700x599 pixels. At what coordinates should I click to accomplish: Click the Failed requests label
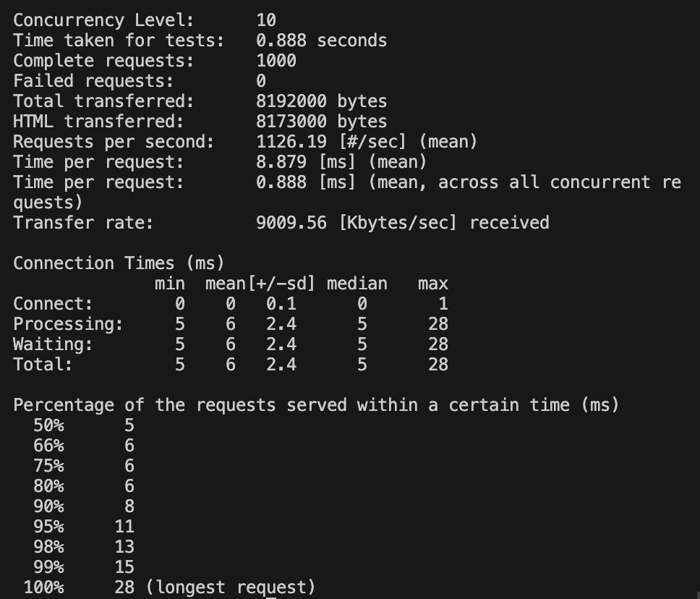pyautogui.click(x=93, y=81)
